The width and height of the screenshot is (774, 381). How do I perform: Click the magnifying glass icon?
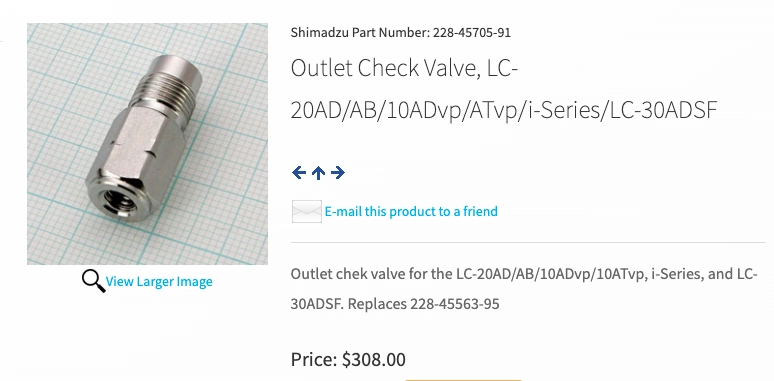coord(93,281)
